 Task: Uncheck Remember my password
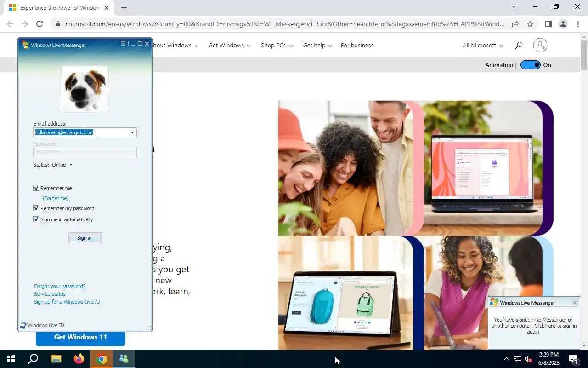[36, 208]
